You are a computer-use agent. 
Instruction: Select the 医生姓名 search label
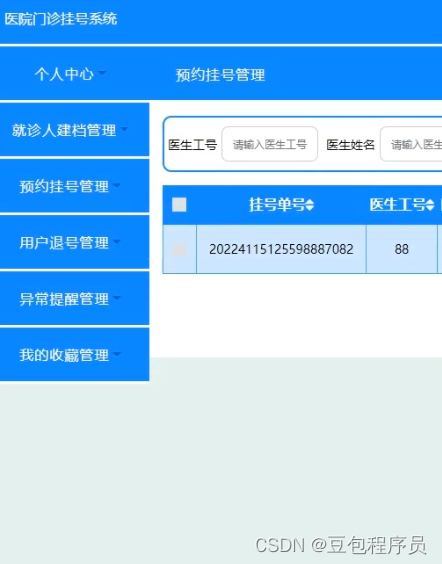click(351, 145)
